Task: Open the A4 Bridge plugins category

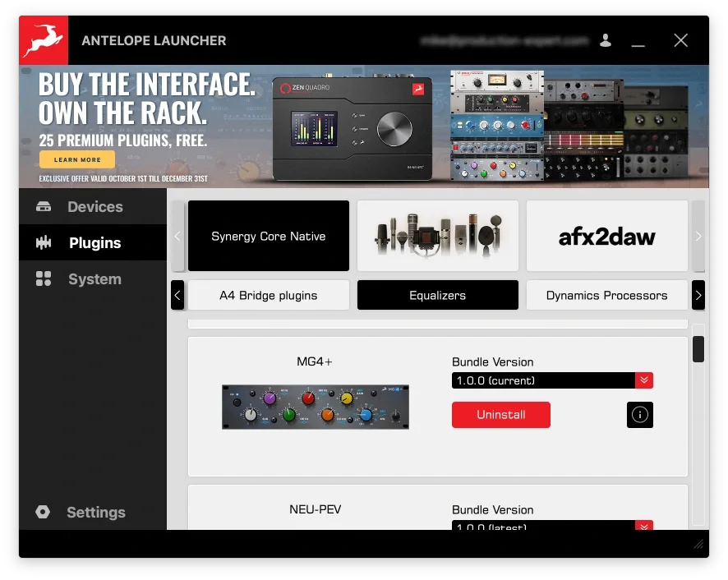Action: click(x=268, y=295)
